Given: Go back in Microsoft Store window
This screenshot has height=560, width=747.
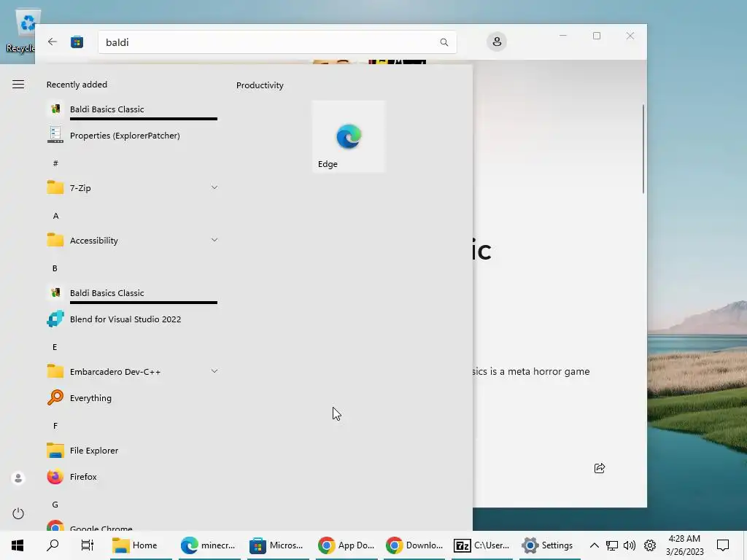Looking at the screenshot, I should [x=53, y=42].
